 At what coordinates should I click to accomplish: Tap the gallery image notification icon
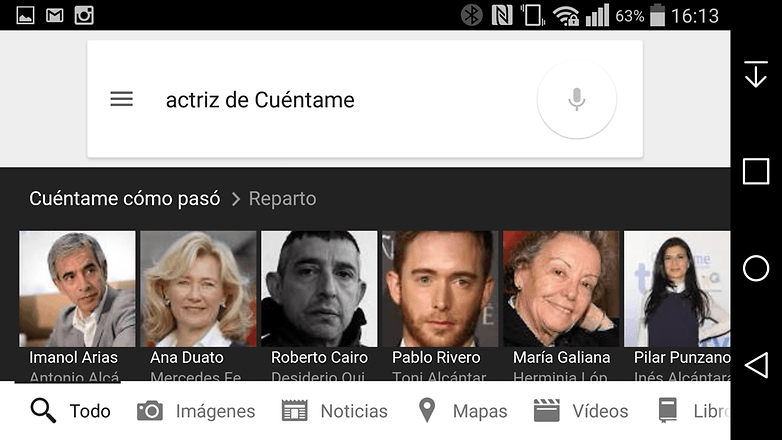pyautogui.click(x=25, y=15)
